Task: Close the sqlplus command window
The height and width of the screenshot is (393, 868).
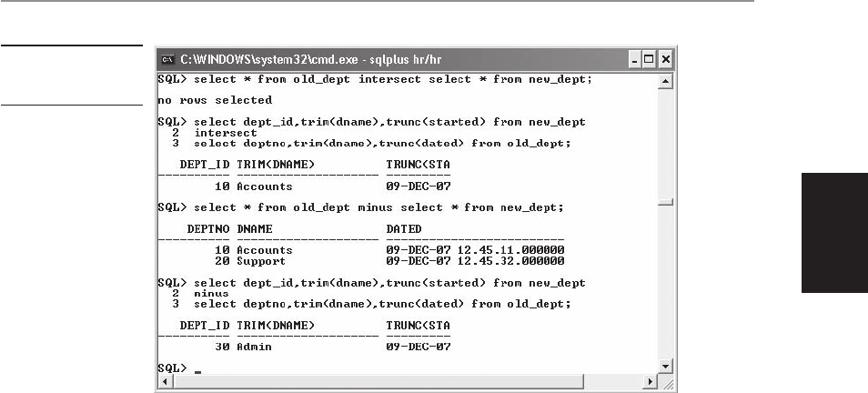Action: coord(665,59)
